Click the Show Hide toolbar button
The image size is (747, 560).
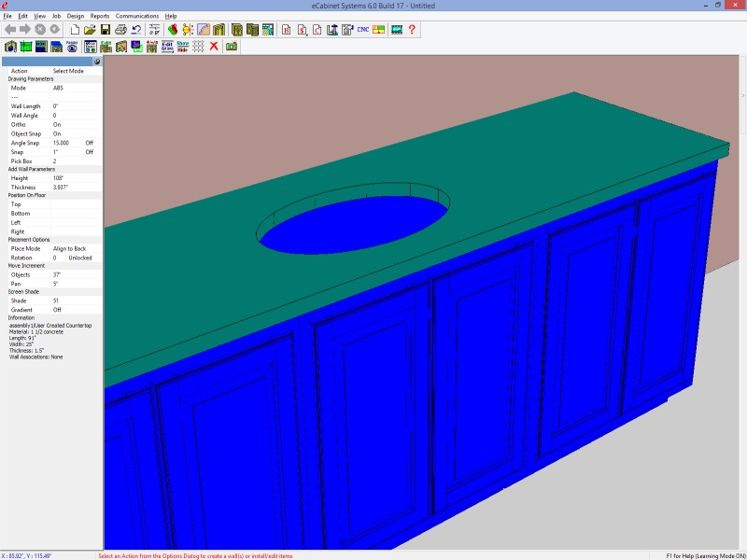(x=183, y=46)
